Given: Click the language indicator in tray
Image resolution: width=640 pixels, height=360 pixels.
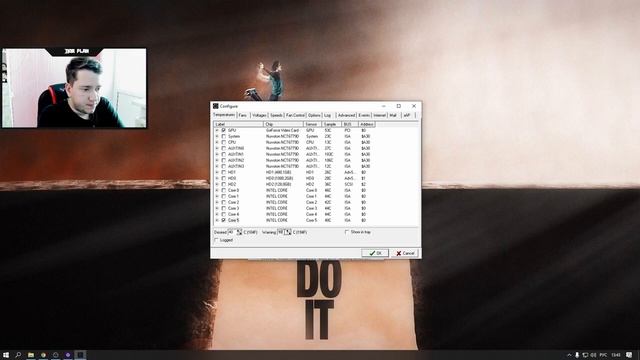Looking at the screenshot, I should pyautogui.click(x=603, y=355).
